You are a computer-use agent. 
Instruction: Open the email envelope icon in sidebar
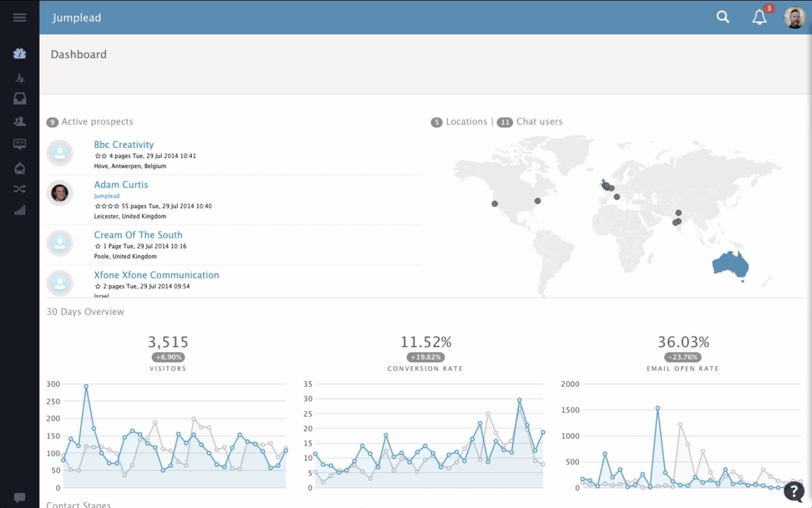tap(20, 168)
